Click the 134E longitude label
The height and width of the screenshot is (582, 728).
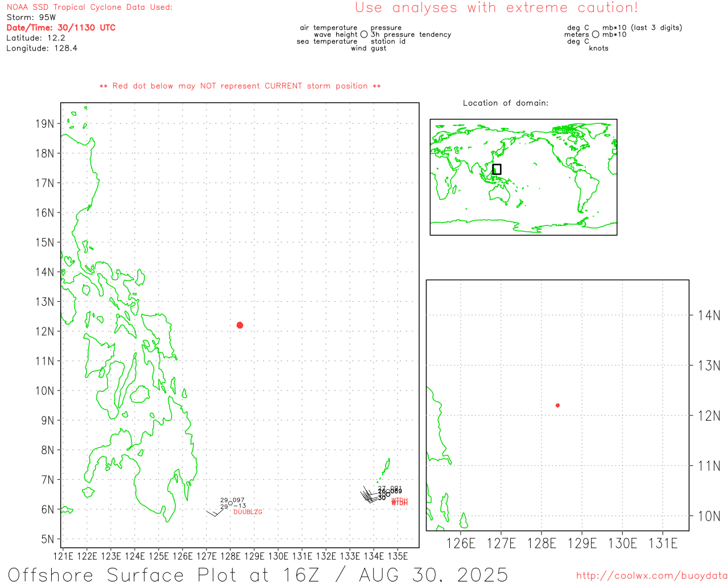coord(374,556)
